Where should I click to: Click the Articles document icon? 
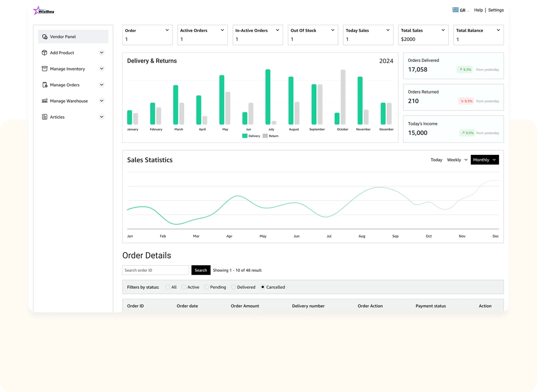click(x=44, y=117)
